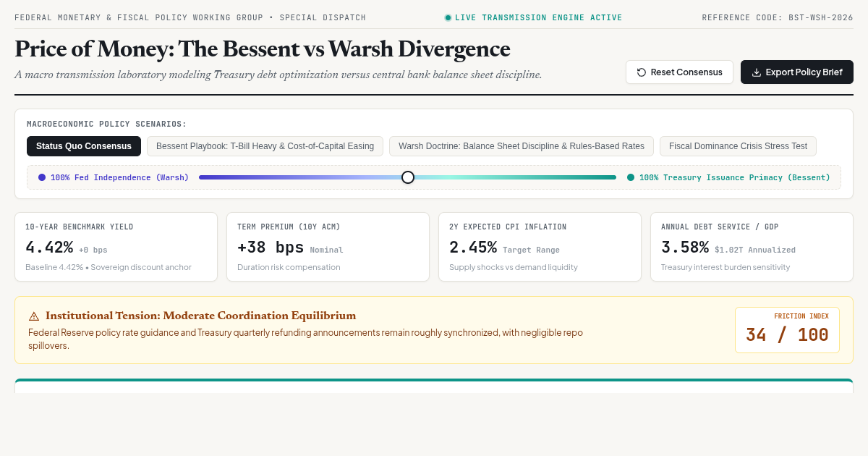
Task: Click 'Supply shocks vs demand liquidity' caption
Action: (514, 267)
